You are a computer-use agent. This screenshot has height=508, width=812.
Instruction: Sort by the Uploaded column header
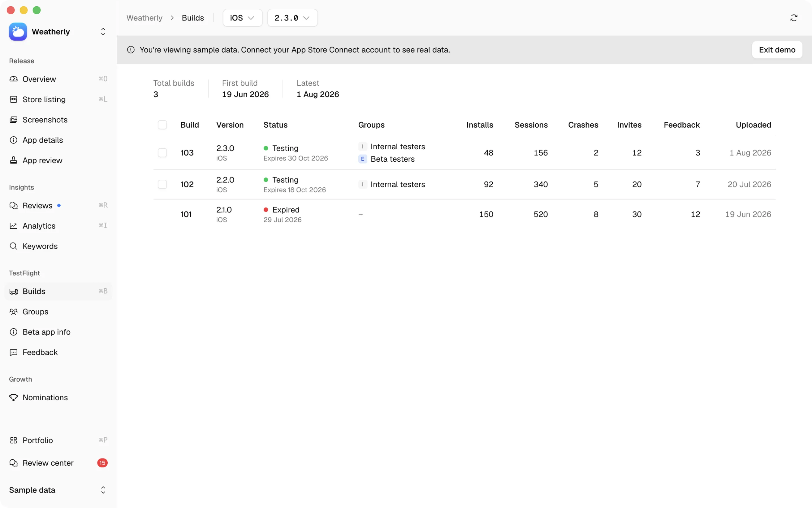753,125
